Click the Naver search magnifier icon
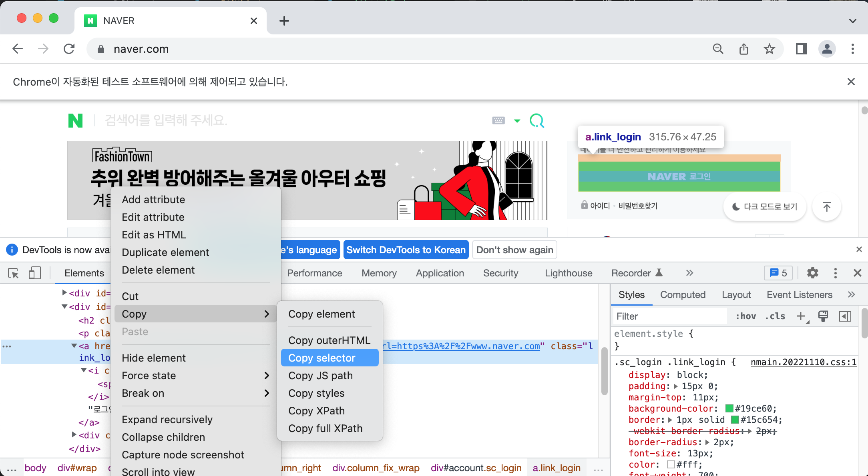 537,120
